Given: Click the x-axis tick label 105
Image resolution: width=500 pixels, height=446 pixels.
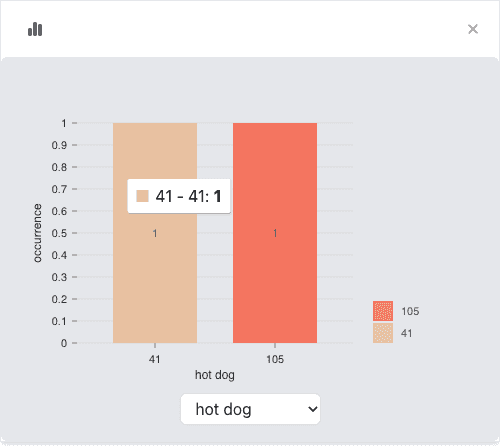Looking at the screenshot, I should click(x=275, y=359).
